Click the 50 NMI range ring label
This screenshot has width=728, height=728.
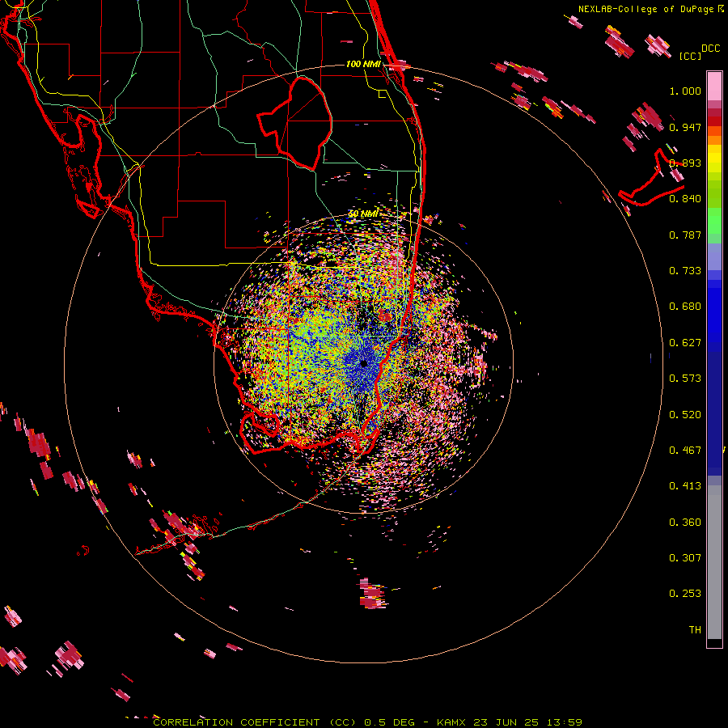[x=363, y=214]
